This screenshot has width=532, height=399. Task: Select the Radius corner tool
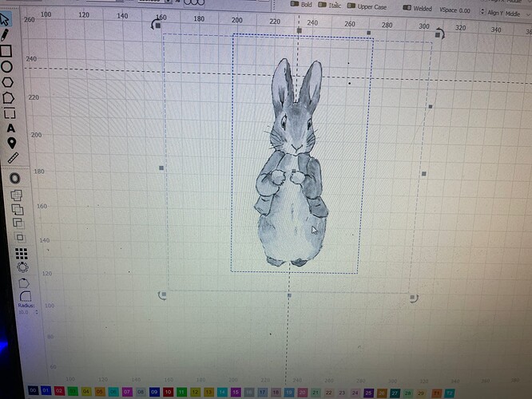tap(26, 296)
